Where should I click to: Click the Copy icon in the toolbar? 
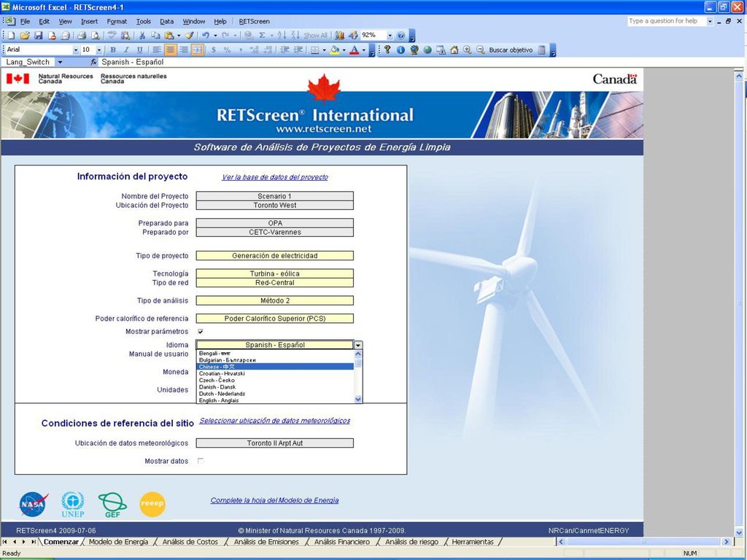coord(155,35)
